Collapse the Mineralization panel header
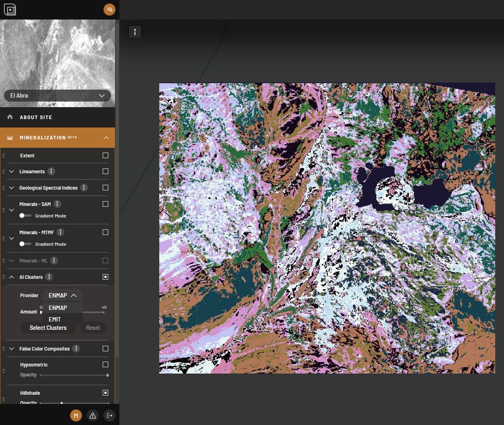 pyautogui.click(x=106, y=137)
